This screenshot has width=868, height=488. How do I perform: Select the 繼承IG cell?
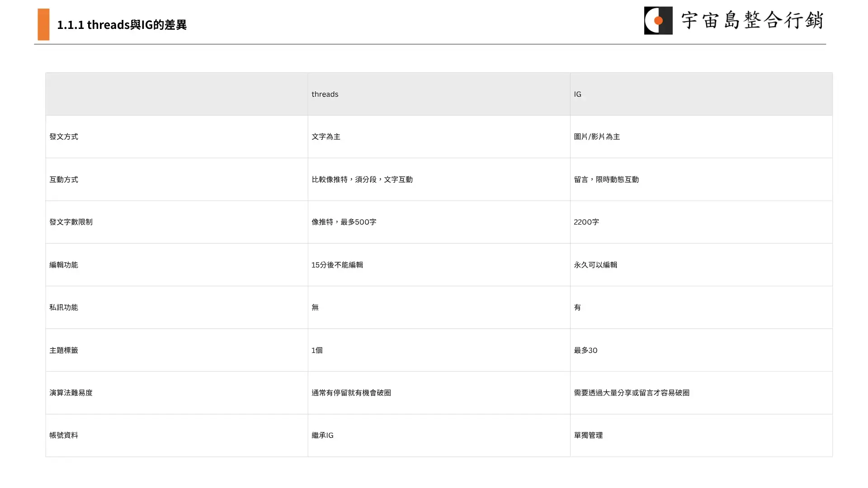coord(322,435)
